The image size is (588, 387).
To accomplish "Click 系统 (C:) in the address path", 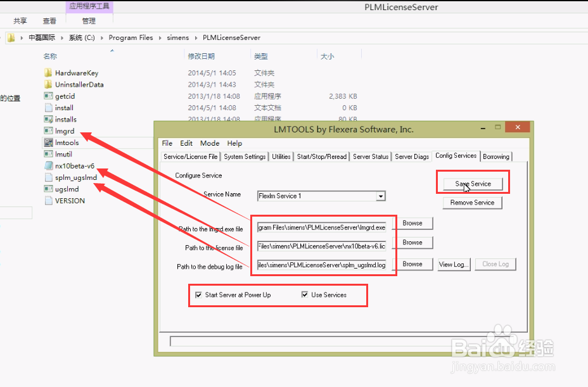I will pyautogui.click(x=82, y=37).
